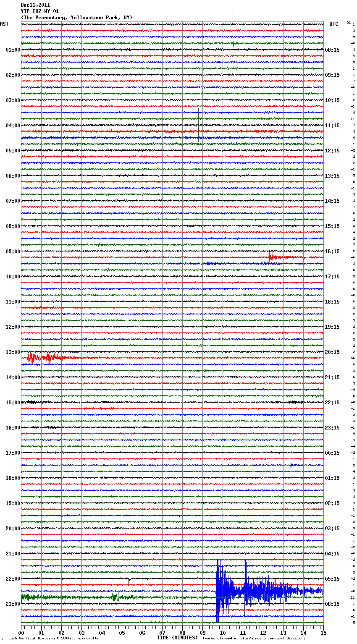Screen dimensions: 357x644
Task: Click the 02:15 UTC time label
Action: coord(332,503)
